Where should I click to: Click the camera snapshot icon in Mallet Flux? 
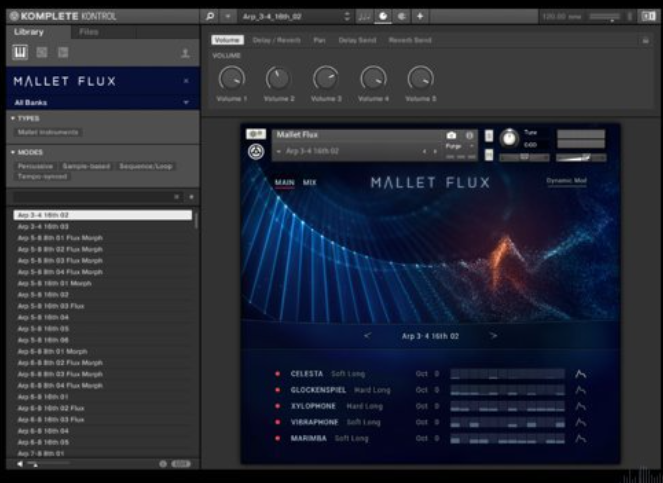point(451,135)
